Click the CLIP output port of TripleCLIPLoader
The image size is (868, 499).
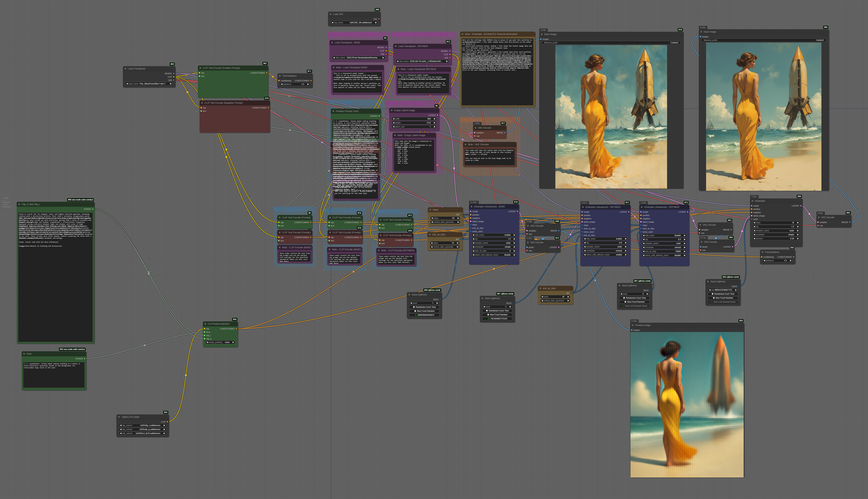click(167, 422)
